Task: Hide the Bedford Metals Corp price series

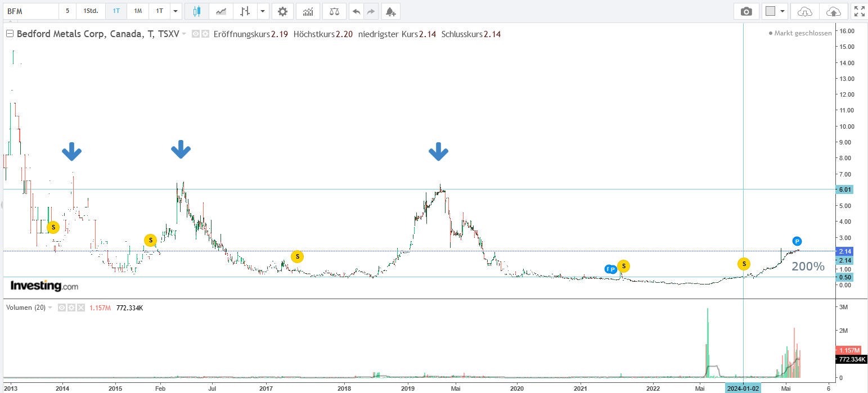Action: coord(196,34)
